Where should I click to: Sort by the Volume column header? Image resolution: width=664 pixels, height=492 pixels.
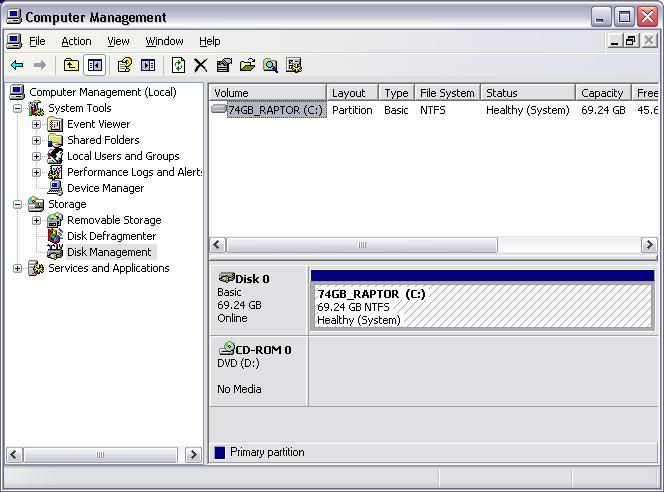pos(268,93)
